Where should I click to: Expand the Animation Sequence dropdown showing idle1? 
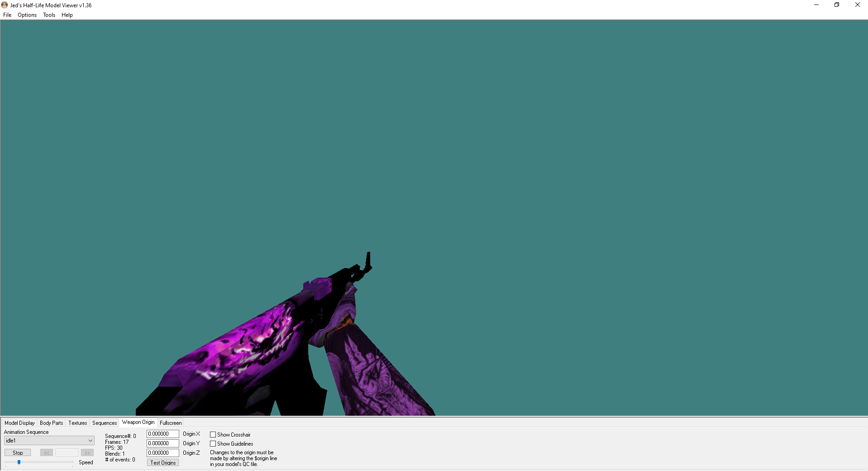[49, 441]
